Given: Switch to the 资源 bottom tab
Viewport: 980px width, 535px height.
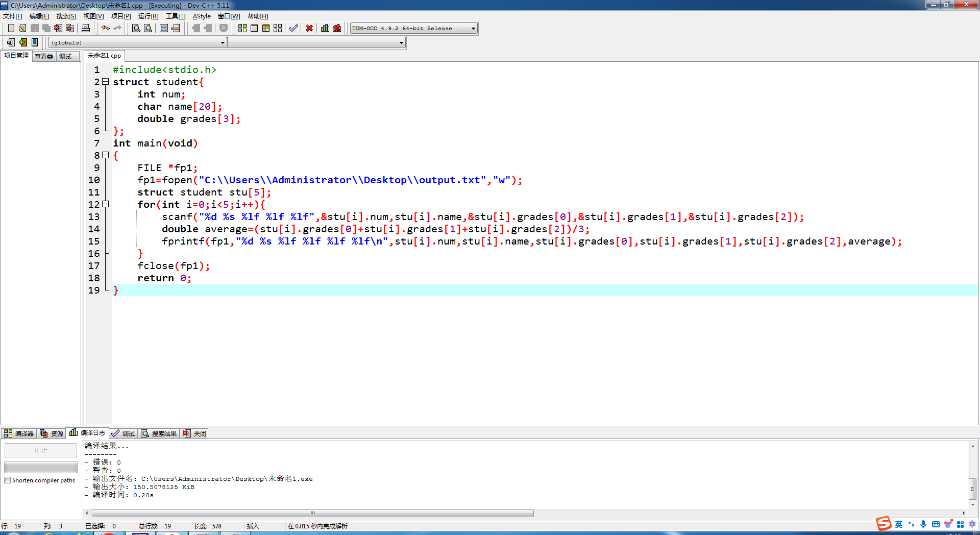Looking at the screenshot, I should (x=52, y=433).
